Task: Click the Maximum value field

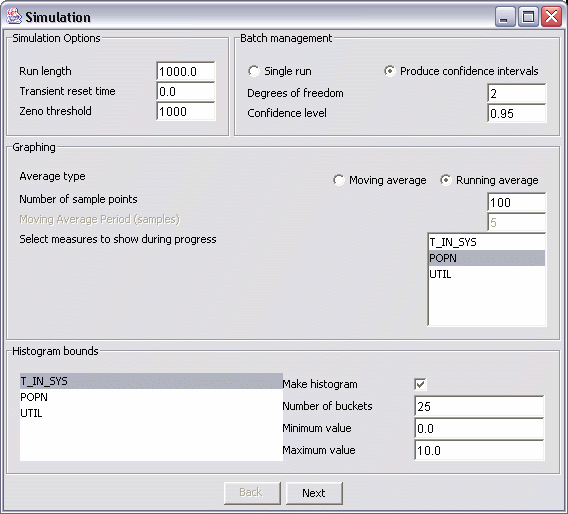Action: click(479, 450)
